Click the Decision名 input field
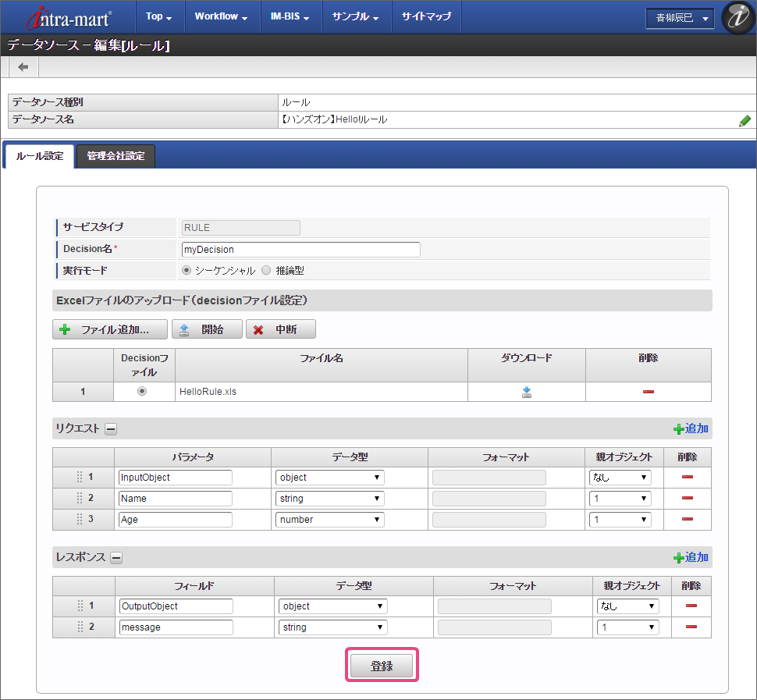Viewport: 757px width, 700px height. (300, 250)
